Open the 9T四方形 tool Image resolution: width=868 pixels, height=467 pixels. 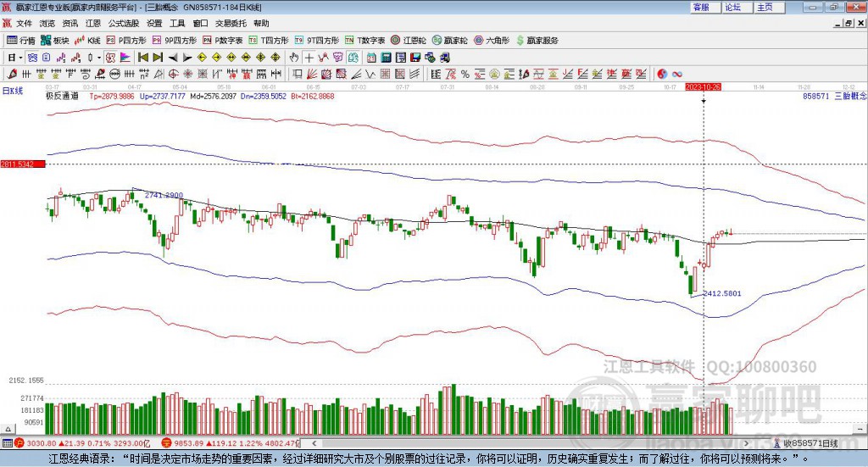[317, 41]
